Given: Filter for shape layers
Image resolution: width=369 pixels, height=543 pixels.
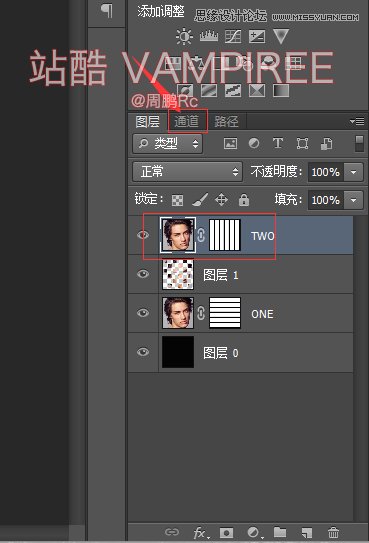Looking at the screenshot, I should click(302, 143).
